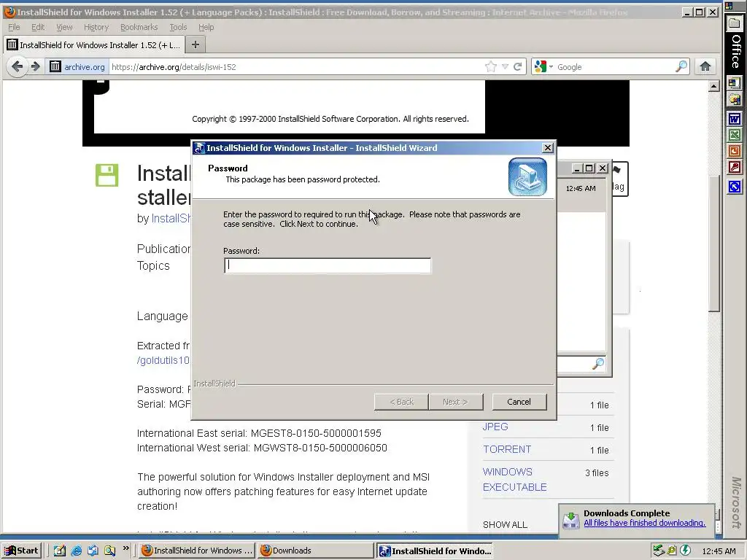Open the WINDOWS EXECUTABLE download option
The image size is (747, 560).
[514, 479]
